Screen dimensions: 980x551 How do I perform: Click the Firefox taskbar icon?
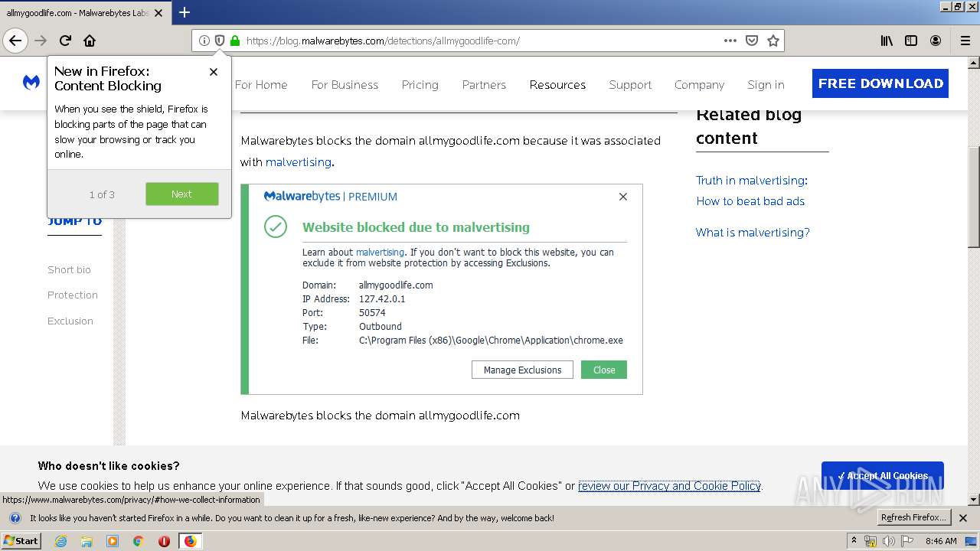[190, 541]
